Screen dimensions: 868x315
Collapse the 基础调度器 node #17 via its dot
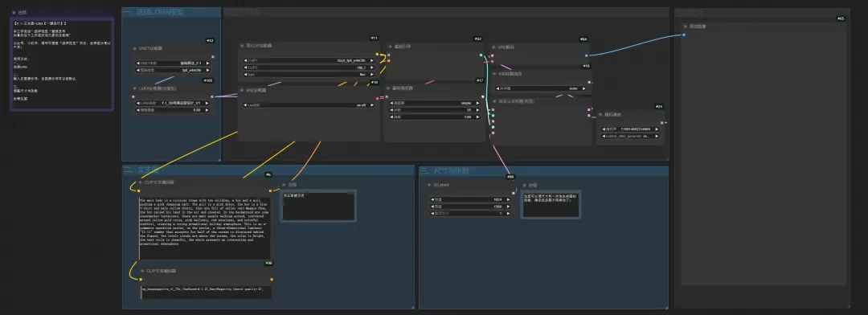click(389, 88)
